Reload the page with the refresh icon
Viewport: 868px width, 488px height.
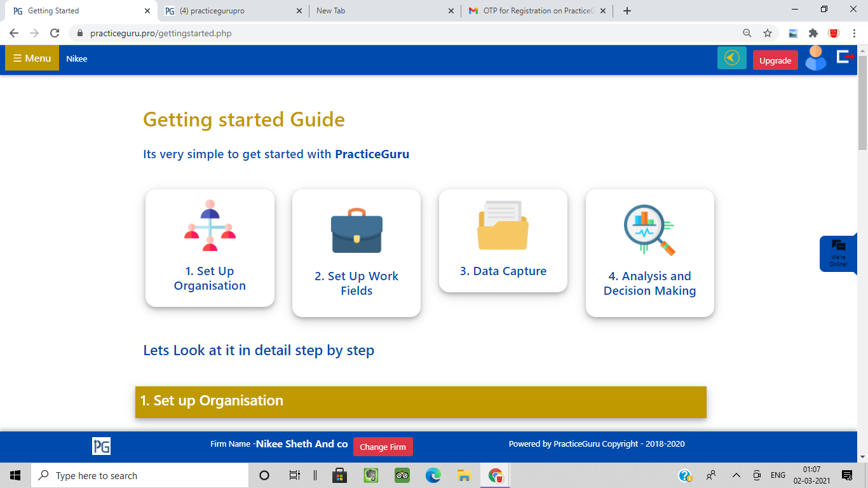(55, 33)
